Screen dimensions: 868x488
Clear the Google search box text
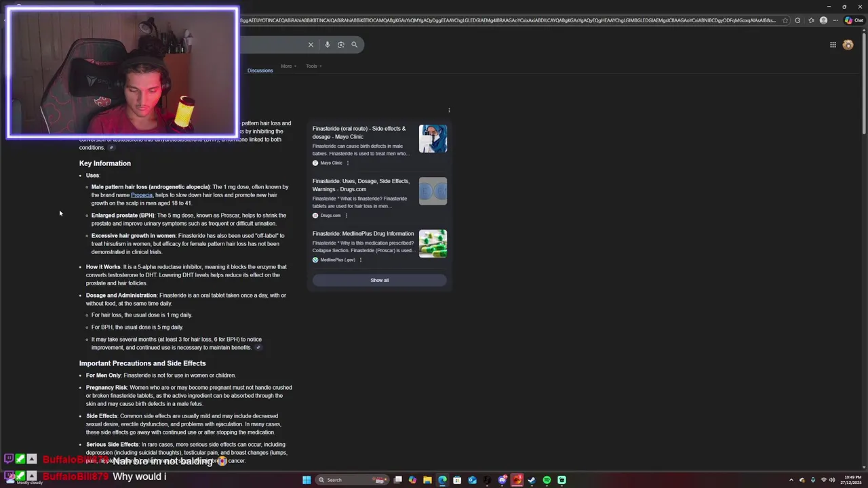311,45
